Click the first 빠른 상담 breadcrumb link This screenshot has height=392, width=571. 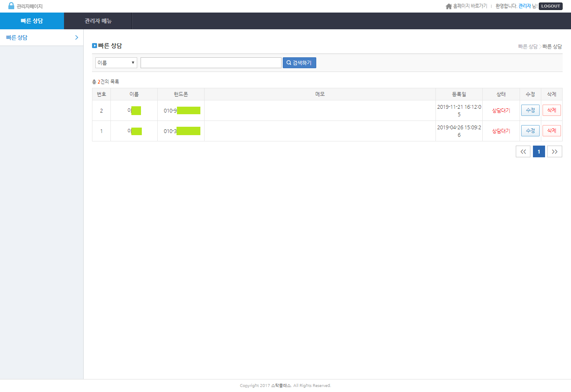click(527, 46)
